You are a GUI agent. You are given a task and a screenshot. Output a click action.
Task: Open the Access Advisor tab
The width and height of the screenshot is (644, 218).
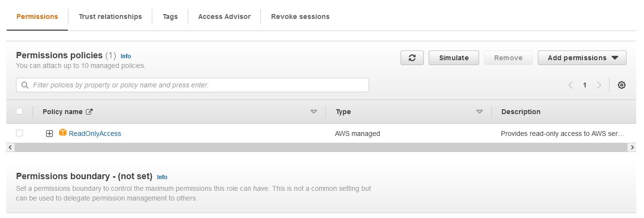(225, 17)
